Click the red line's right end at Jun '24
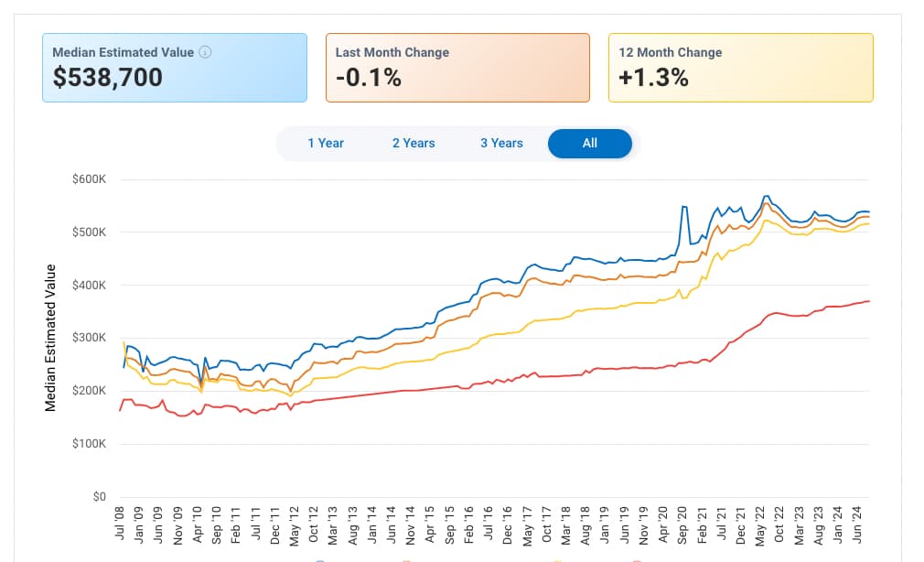This screenshot has height=562, width=924. tap(867, 301)
